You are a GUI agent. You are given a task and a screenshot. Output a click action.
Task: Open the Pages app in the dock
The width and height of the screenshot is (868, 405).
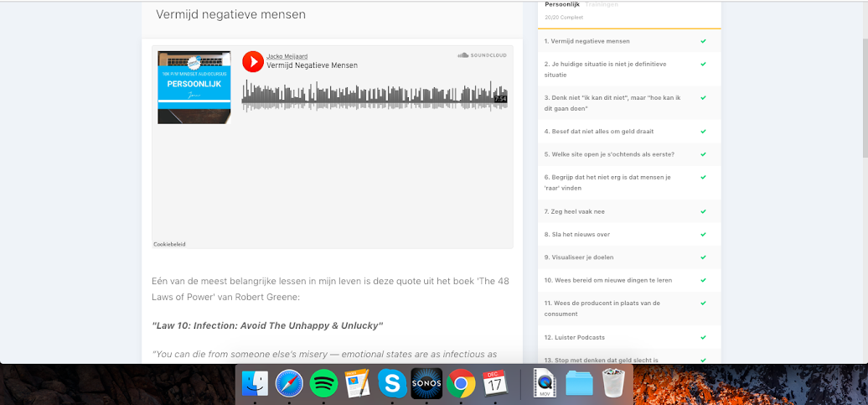[x=358, y=383]
